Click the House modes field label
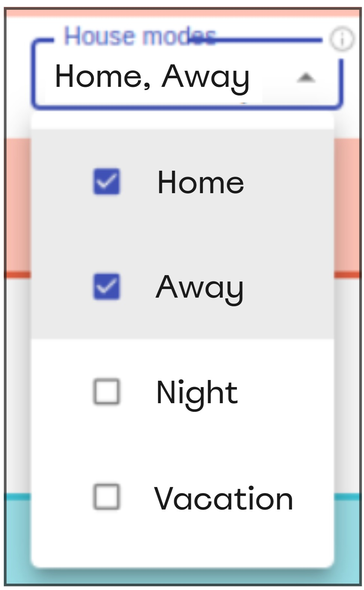This screenshot has width=364, height=590. pyautogui.click(x=140, y=36)
